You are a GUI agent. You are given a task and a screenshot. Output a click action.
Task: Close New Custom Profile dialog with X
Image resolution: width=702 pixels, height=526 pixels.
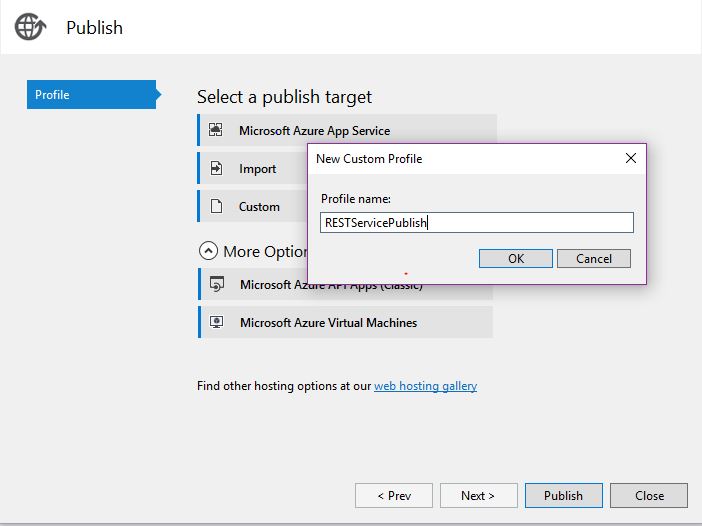click(630, 158)
